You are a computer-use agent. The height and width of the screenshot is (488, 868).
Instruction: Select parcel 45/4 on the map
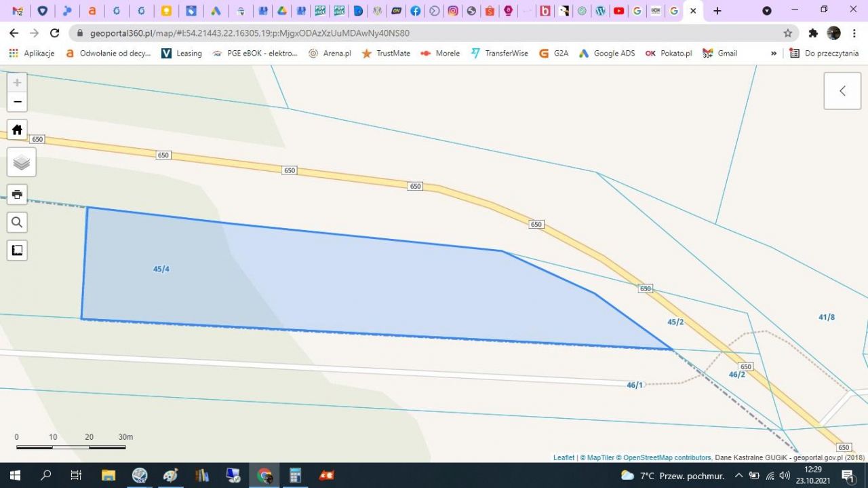point(161,269)
